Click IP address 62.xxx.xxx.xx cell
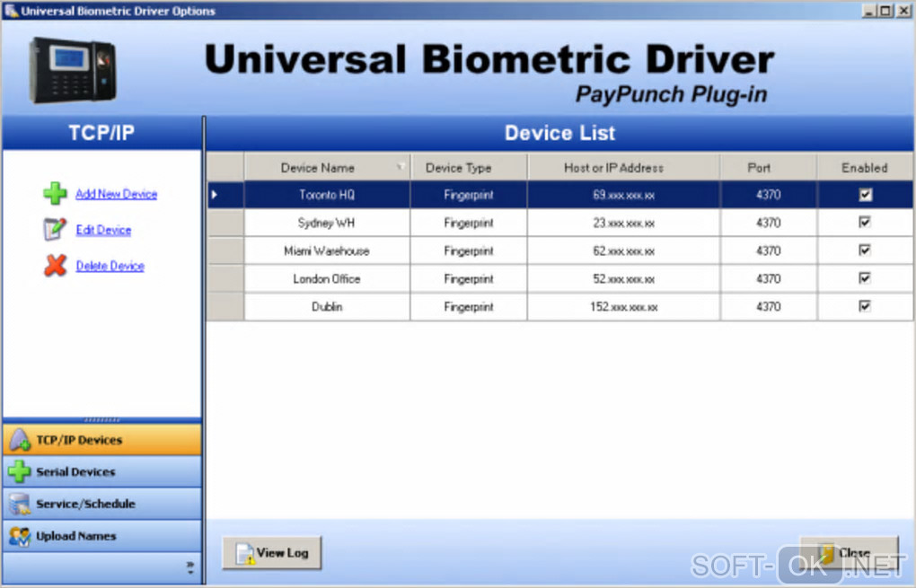The width and height of the screenshot is (916, 588). click(x=623, y=250)
